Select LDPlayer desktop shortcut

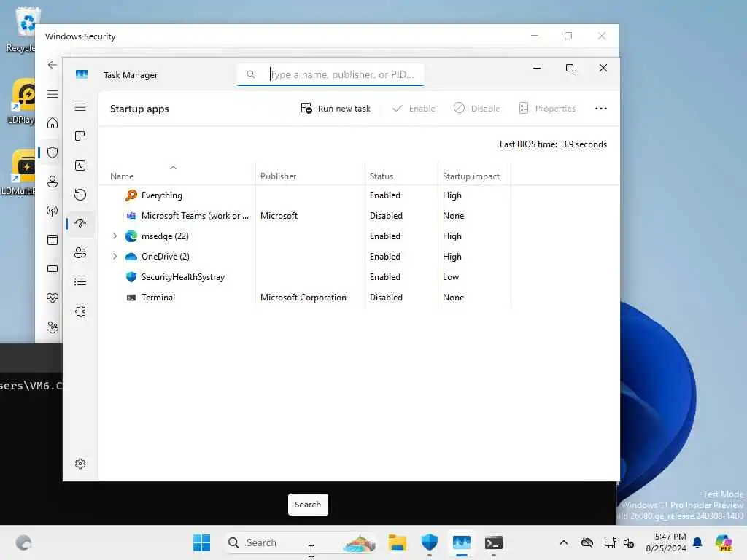point(21,101)
